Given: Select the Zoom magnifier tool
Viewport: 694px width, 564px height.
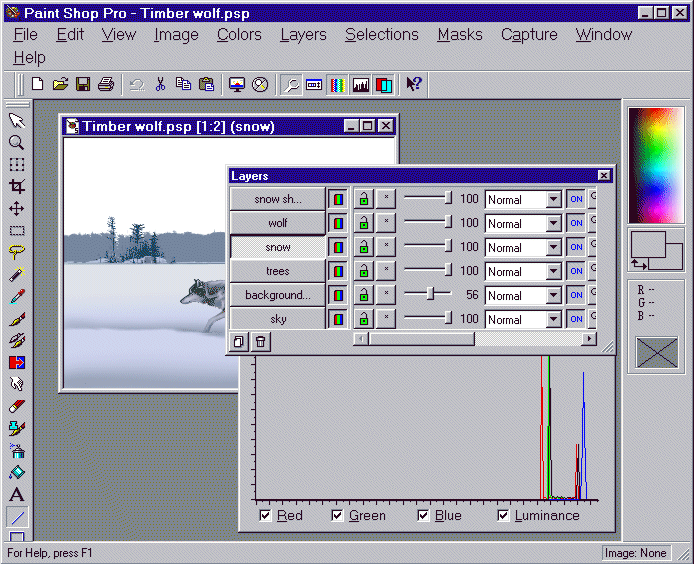Looking at the screenshot, I should (16, 142).
